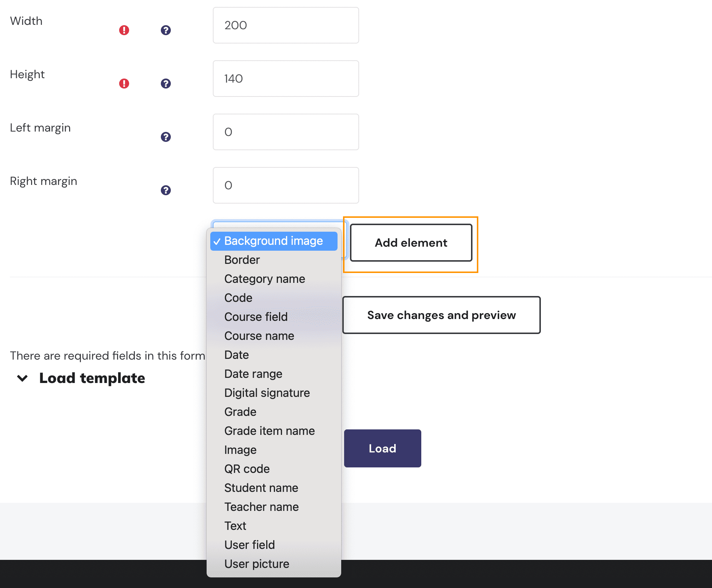The width and height of the screenshot is (712, 588).
Task: Select Student name from element list
Action: click(x=261, y=488)
